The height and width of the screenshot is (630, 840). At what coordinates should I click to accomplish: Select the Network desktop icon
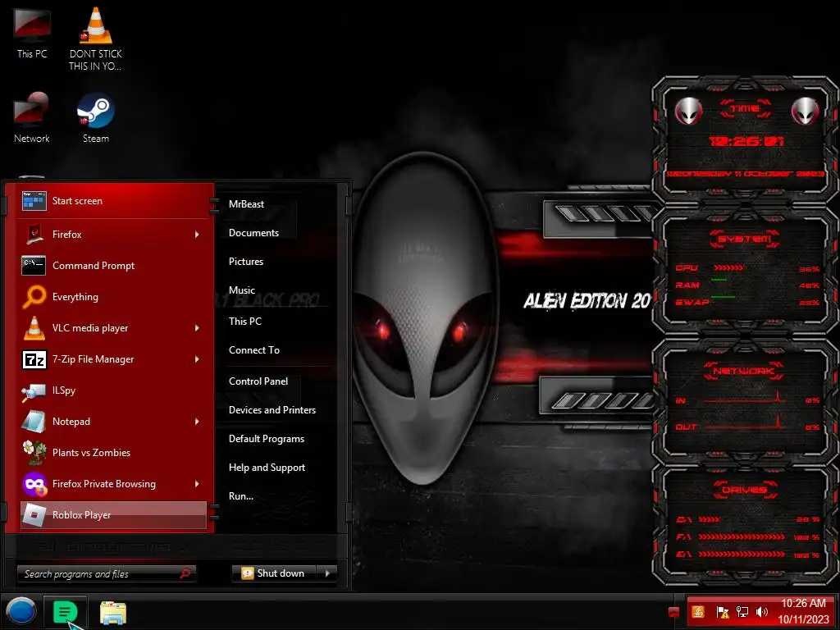pyautogui.click(x=32, y=116)
